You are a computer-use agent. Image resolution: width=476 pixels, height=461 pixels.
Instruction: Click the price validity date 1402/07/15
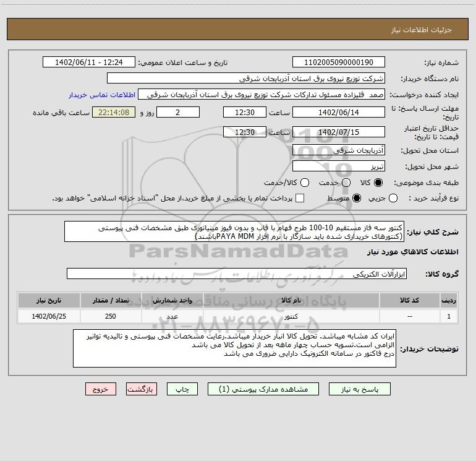[339, 132]
